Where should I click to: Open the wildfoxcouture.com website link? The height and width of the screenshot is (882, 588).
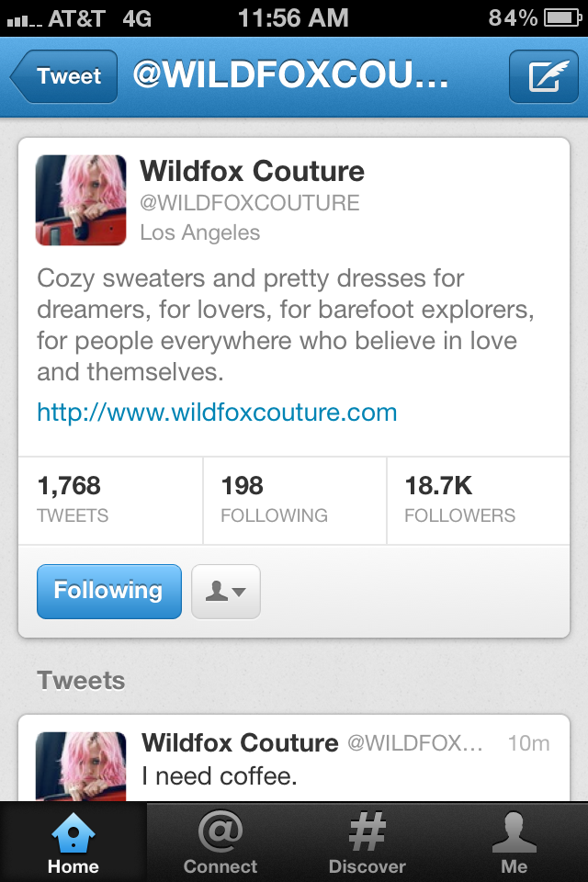(217, 413)
